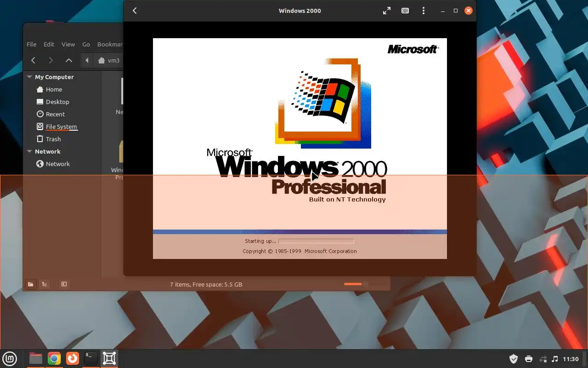Open the vm3 path bar button
The width and height of the screenshot is (588, 368).
click(109, 60)
